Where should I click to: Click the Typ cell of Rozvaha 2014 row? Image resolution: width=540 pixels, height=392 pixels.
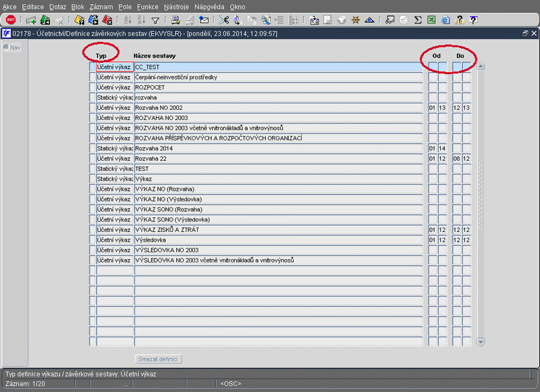coord(115,148)
